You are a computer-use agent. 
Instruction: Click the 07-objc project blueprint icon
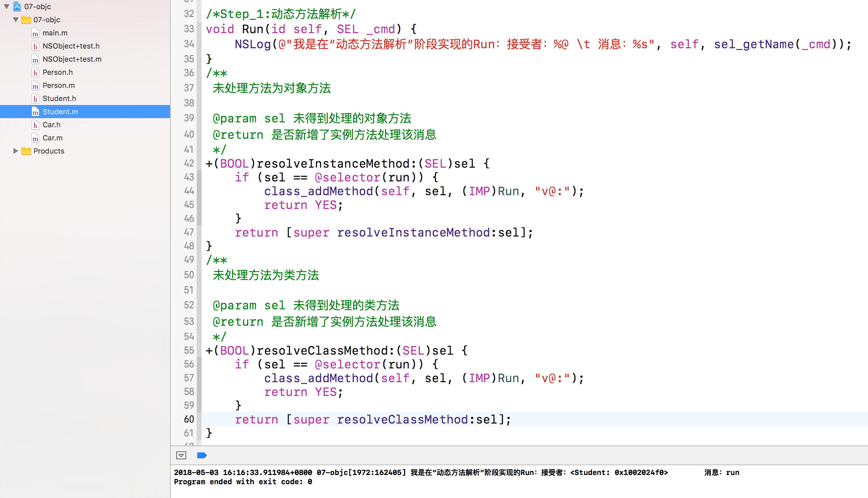point(17,7)
